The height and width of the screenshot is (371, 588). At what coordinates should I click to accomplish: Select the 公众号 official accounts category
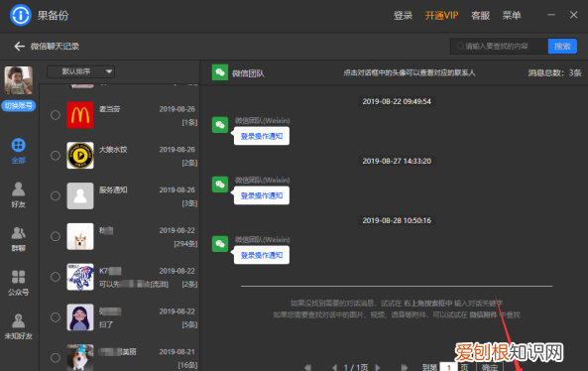coord(19,283)
